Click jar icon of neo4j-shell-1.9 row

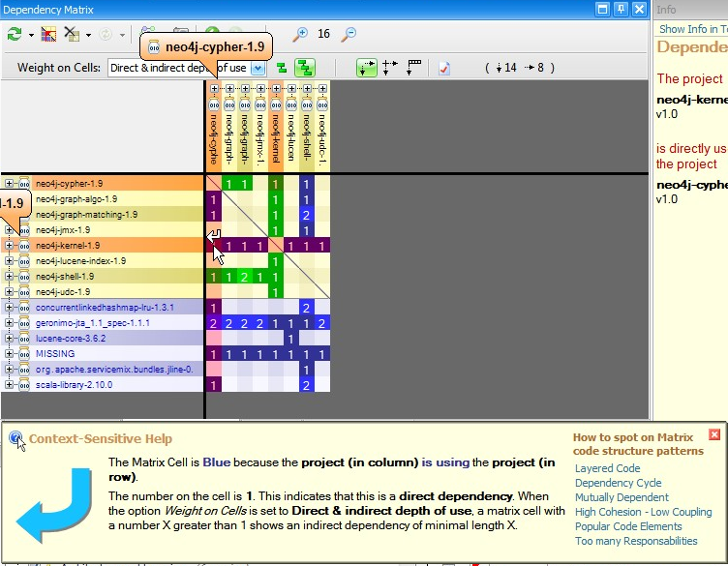click(24, 276)
